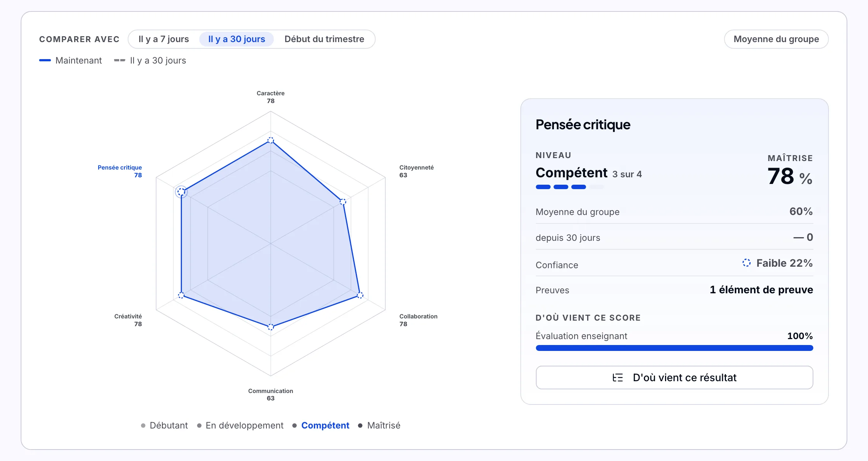Click the 'Débutant' level legend item
This screenshot has width=868, height=461.
tap(164, 426)
